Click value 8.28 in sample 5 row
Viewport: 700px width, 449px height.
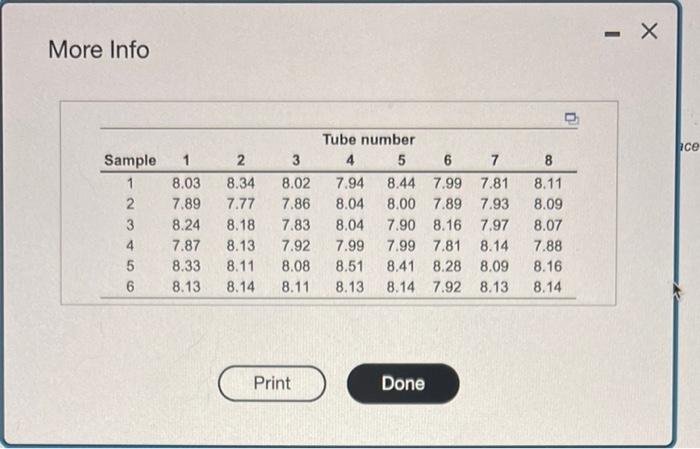pyautogui.click(x=447, y=266)
